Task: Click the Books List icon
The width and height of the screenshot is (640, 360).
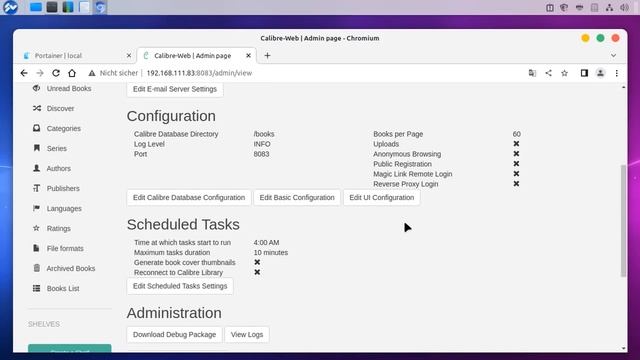Action: pyautogui.click(x=37, y=288)
